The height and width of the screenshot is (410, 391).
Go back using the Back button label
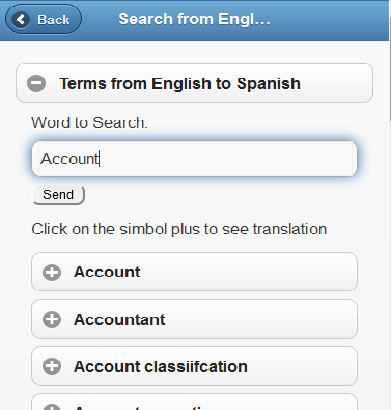[x=53, y=20]
